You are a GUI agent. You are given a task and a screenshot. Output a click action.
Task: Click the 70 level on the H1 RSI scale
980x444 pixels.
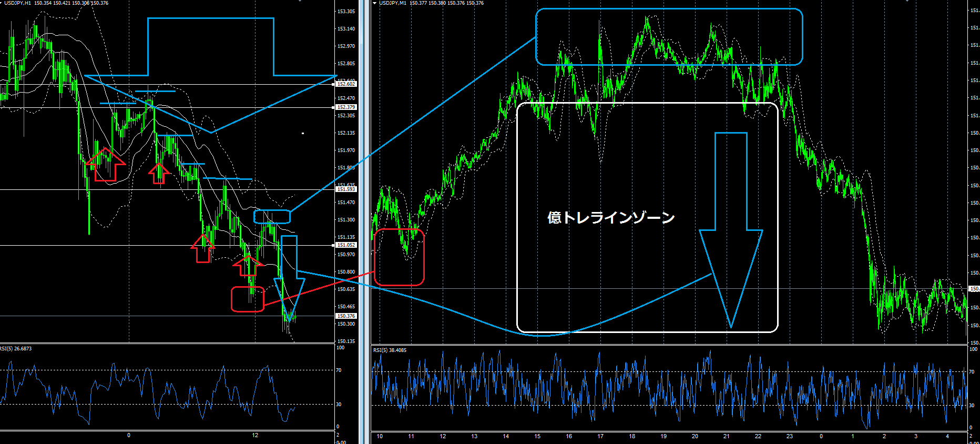tap(339, 370)
